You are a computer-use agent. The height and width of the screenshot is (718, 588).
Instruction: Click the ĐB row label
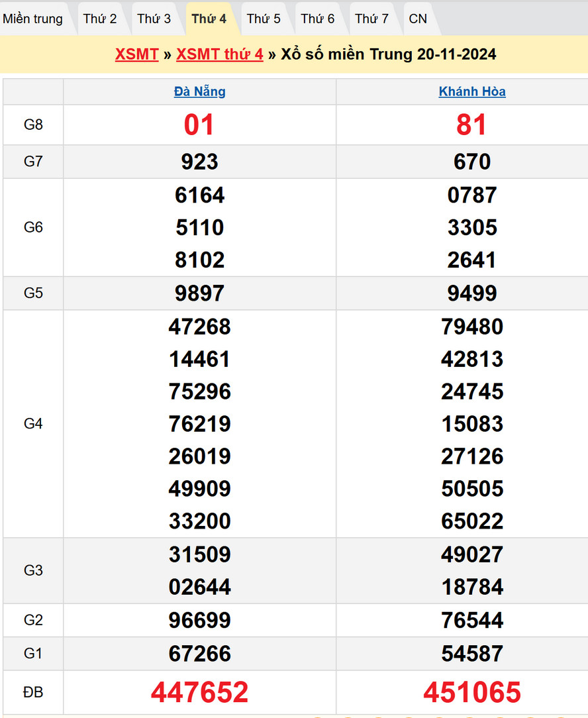tap(33, 692)
